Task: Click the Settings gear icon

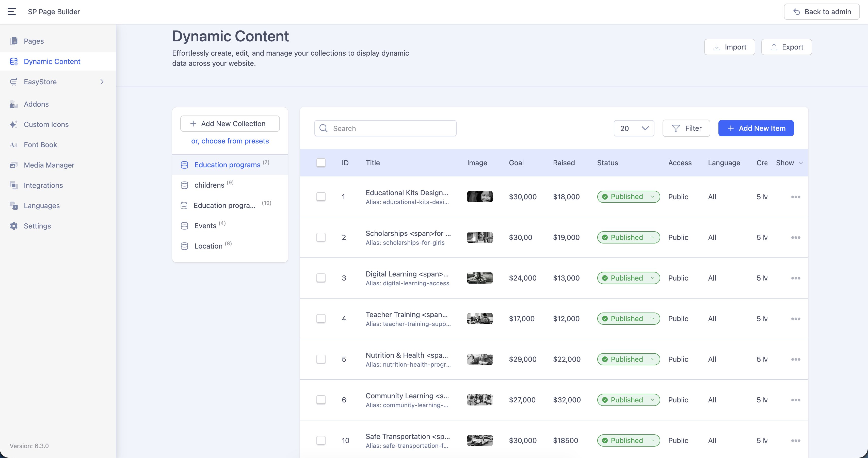Action: point(13,226)
